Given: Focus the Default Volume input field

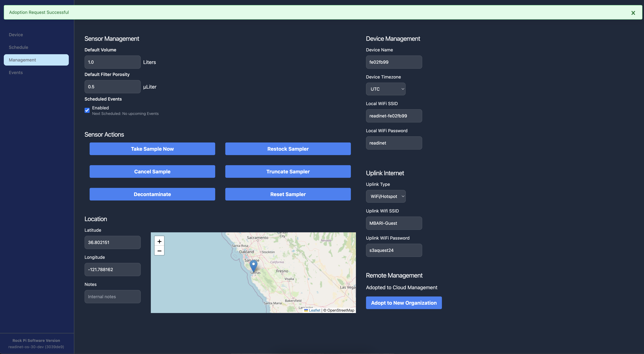Looking at the screenshot, I should (112, 62).
